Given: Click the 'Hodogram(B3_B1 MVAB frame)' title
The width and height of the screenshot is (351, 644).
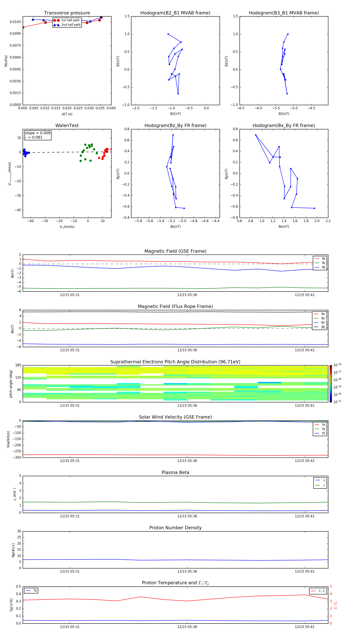Looking at the screenshot, I should click(284, 13).
